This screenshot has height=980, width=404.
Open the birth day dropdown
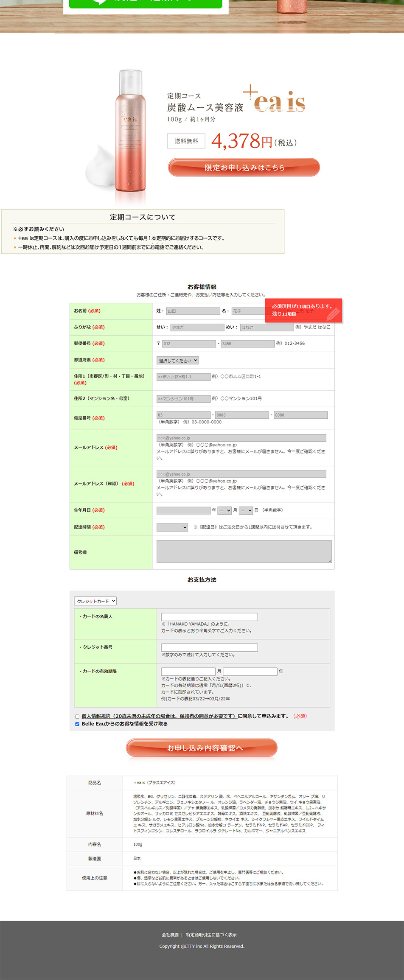pyautogui.click(x=246, y=510)
